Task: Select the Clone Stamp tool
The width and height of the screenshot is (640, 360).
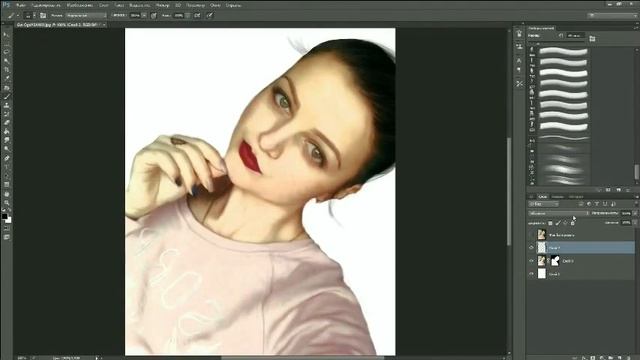Action: coord(6,105)
